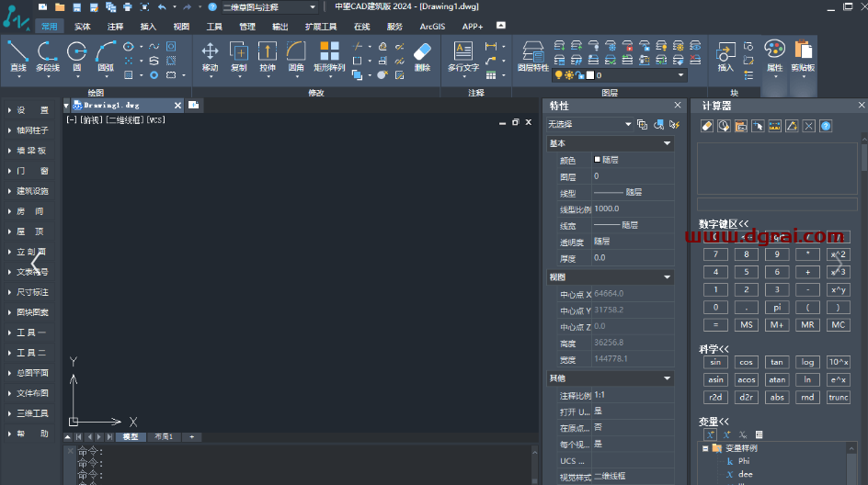Collapse the 科学 scientific functions section
Screen dimensions: 868x485
pyautogui.click(x=714, y=349)
